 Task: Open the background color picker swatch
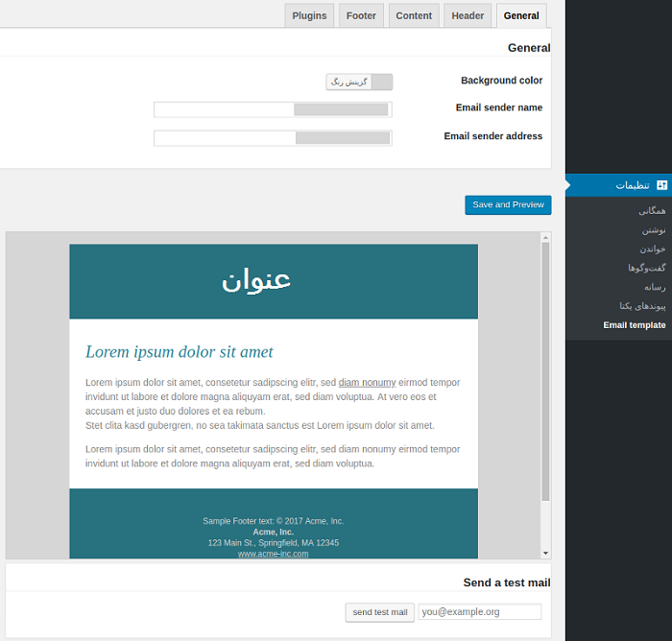359,83
